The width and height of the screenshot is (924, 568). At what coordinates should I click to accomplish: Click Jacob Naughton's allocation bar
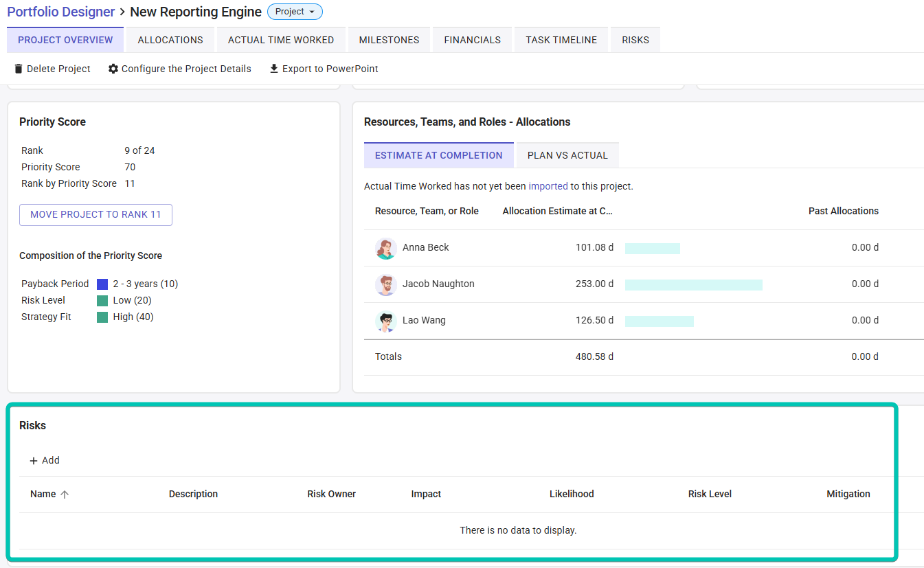pyautogui.click(x=693, y=284)
